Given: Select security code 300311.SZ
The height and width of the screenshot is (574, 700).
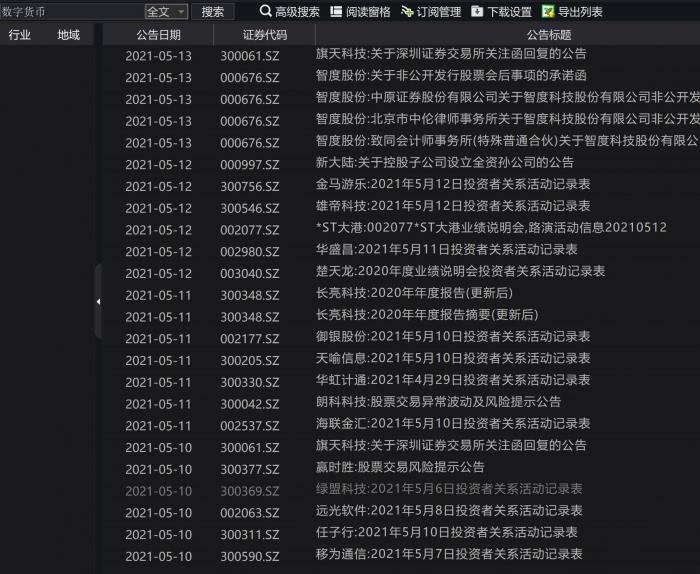Looking at the screenshot, I should click(x=250, y=535).
